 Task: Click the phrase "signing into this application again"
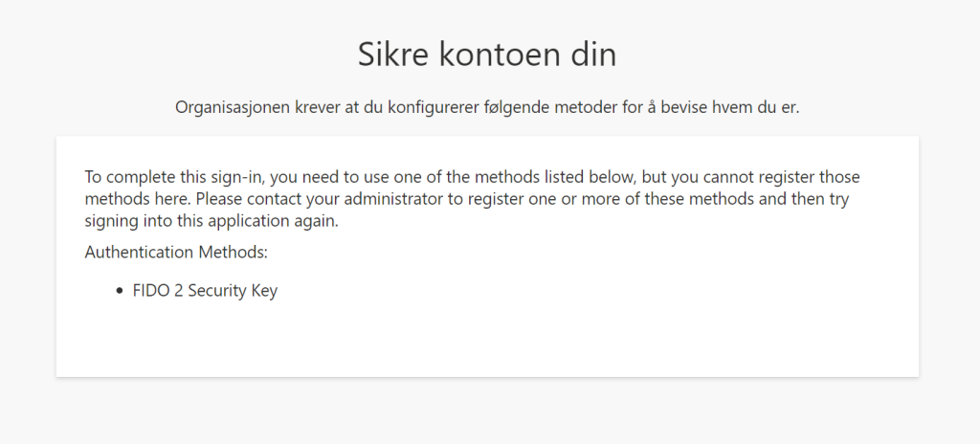tap(210, 222)
